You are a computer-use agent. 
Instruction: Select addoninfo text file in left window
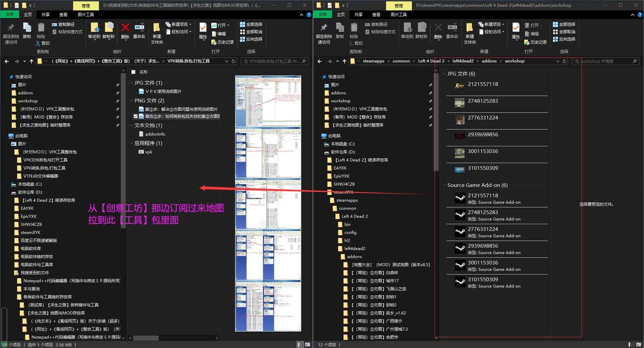152,135
